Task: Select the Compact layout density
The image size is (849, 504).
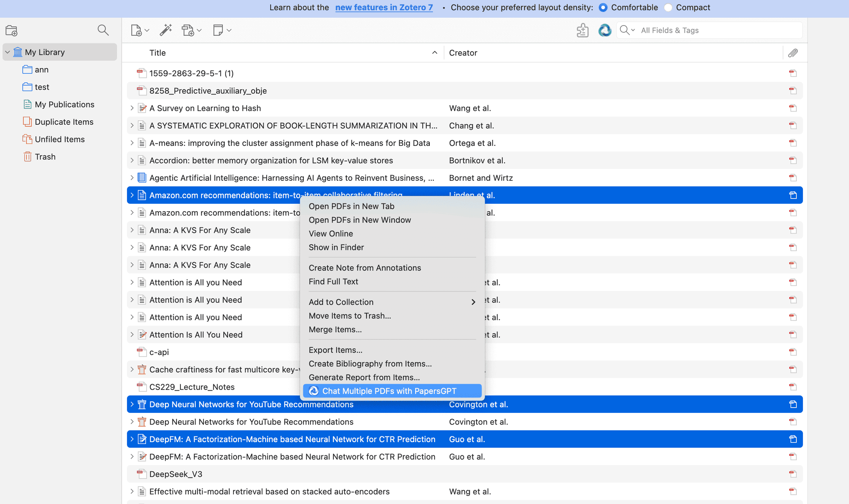Action: (x=668, y=8)
